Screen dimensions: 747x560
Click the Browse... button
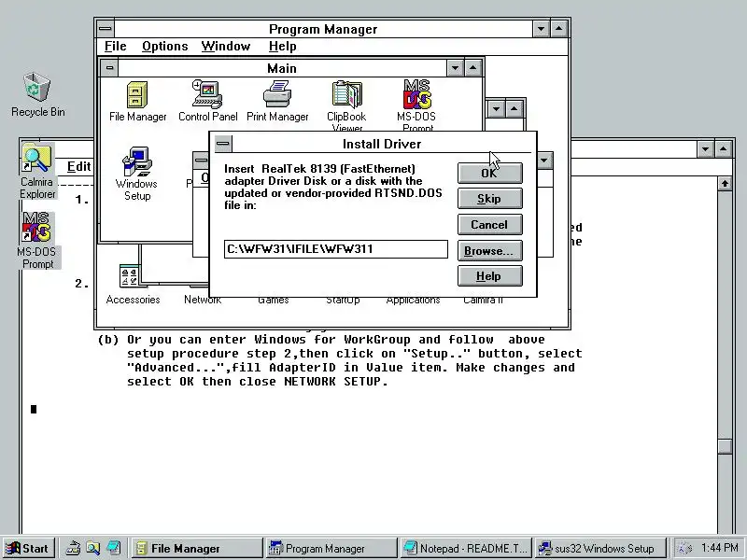[489, 250]
